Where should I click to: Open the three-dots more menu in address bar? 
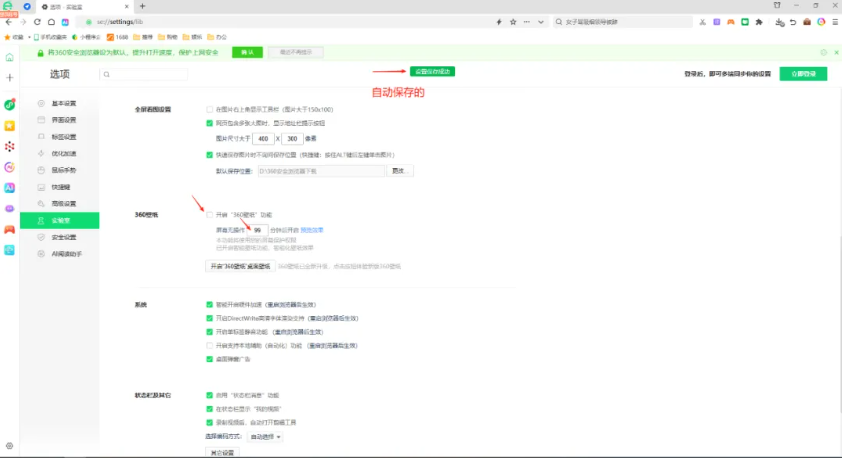tap(527, 22)
